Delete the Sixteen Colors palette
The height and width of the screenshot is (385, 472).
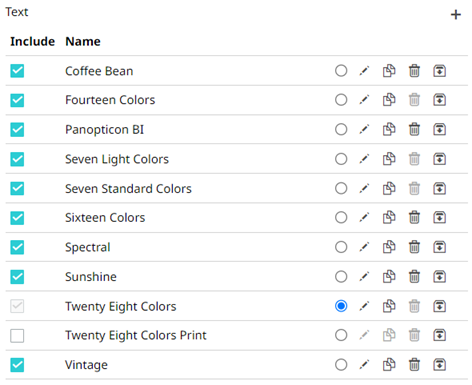point(414,218)
